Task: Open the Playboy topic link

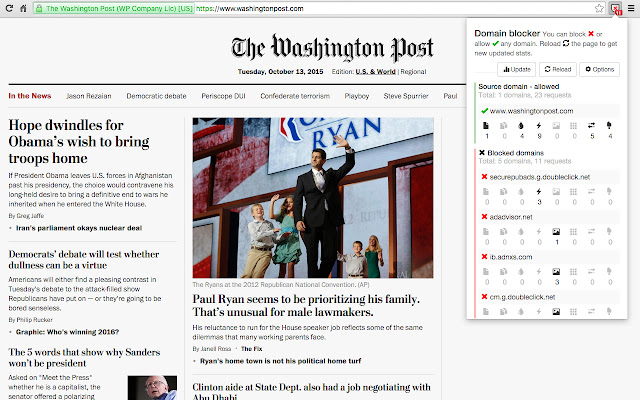Action: (357, 96)
